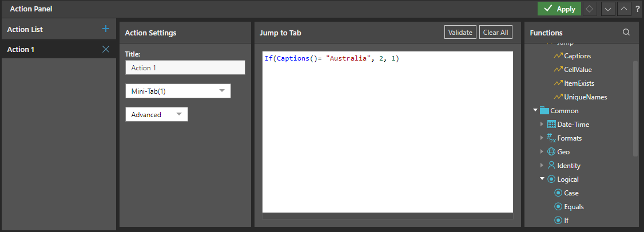This screenshot has height=232, width=644.
Task: Expand the Date-Time category arrow
Action: point(542,125)
